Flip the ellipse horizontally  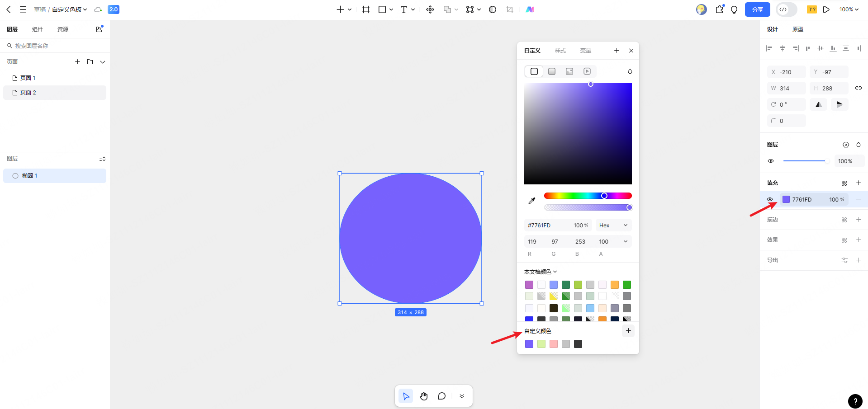[x=819, y=104]
